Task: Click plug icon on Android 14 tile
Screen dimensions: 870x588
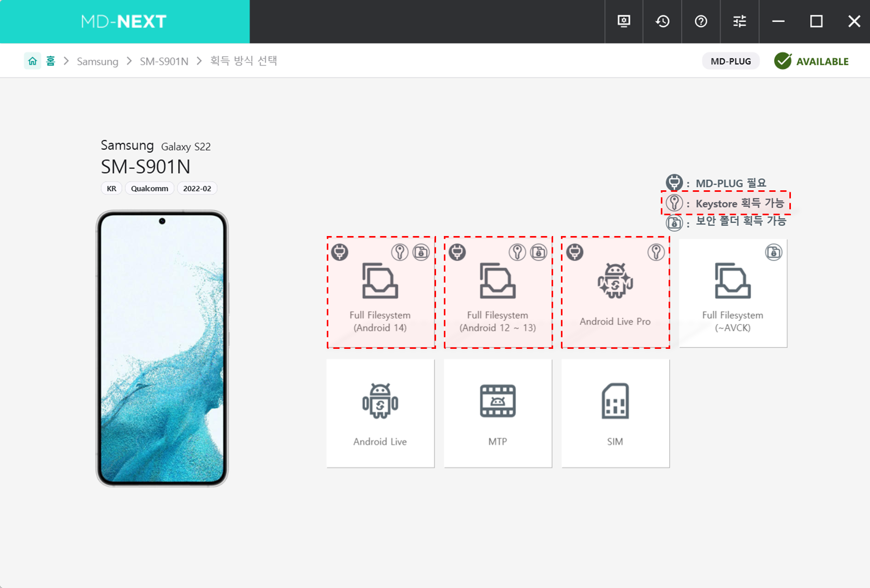Action: coord(340,252)
